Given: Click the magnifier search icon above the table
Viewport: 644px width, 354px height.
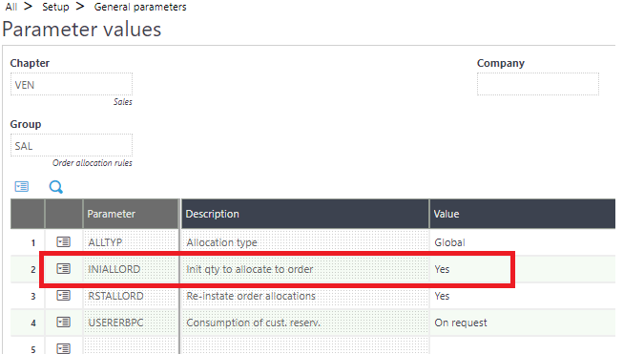Looking at the screenshot, I should click(x=56, y=187).
